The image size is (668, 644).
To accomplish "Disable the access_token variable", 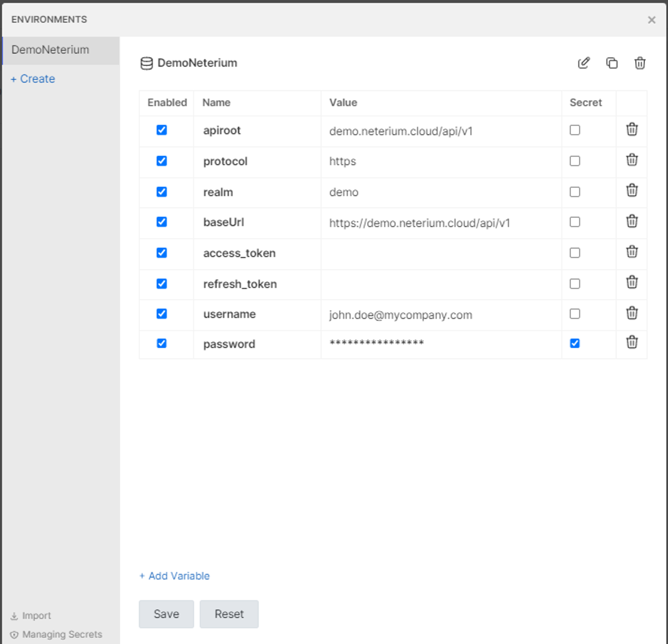I will pyautogui.click(x=162, y=253).
